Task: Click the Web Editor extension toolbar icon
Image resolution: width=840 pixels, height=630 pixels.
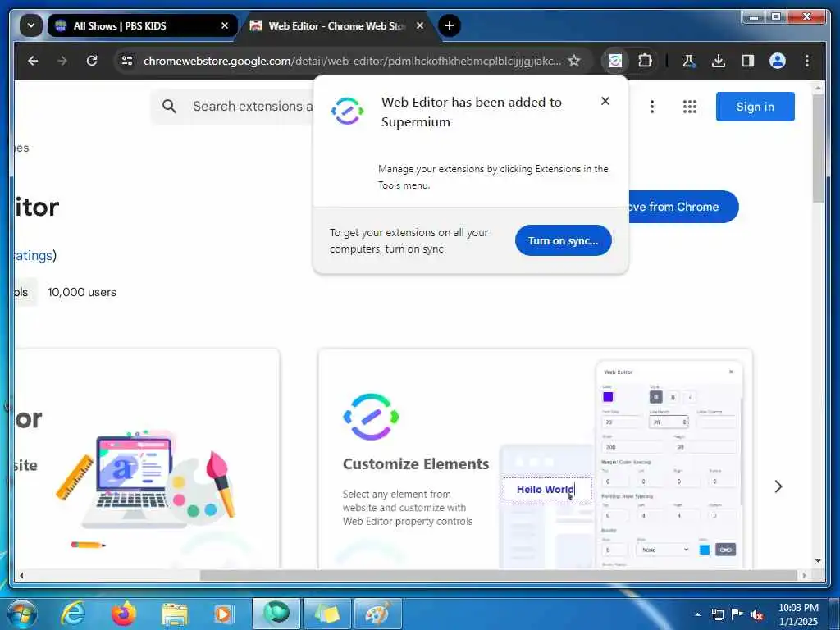Action: tap(615, 61)
